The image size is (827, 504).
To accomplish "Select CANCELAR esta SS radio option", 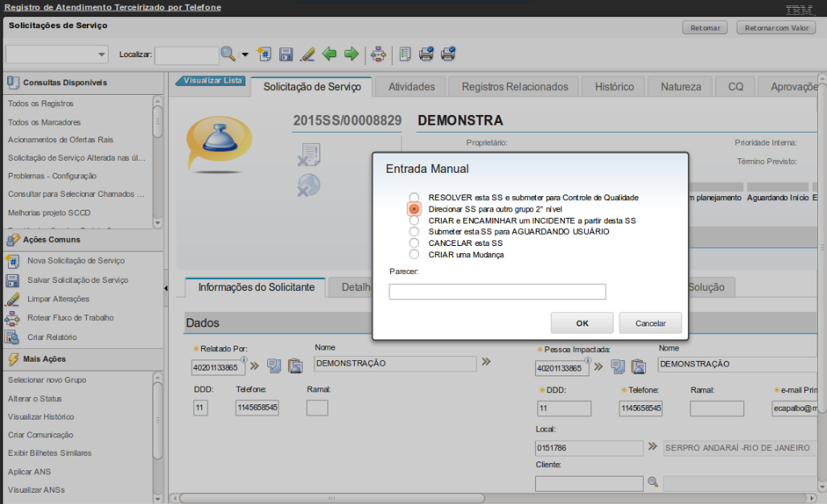I will point(413,243).
